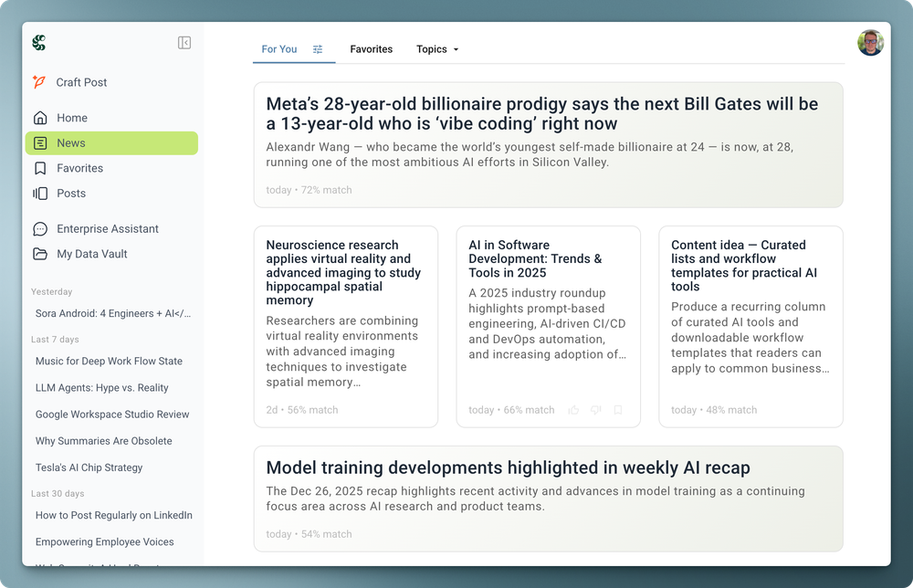Image resolution: width=913 pixels, height=588 pixels.
Task: Open the feed filter settings icon
Action: [318, 48]
